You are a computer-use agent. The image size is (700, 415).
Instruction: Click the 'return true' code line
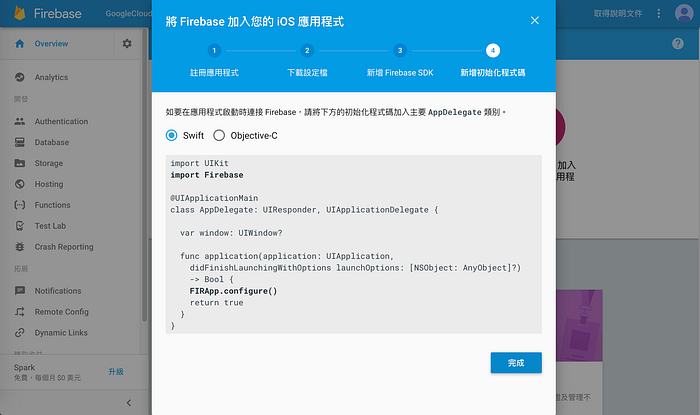click(x=217, y=303)
